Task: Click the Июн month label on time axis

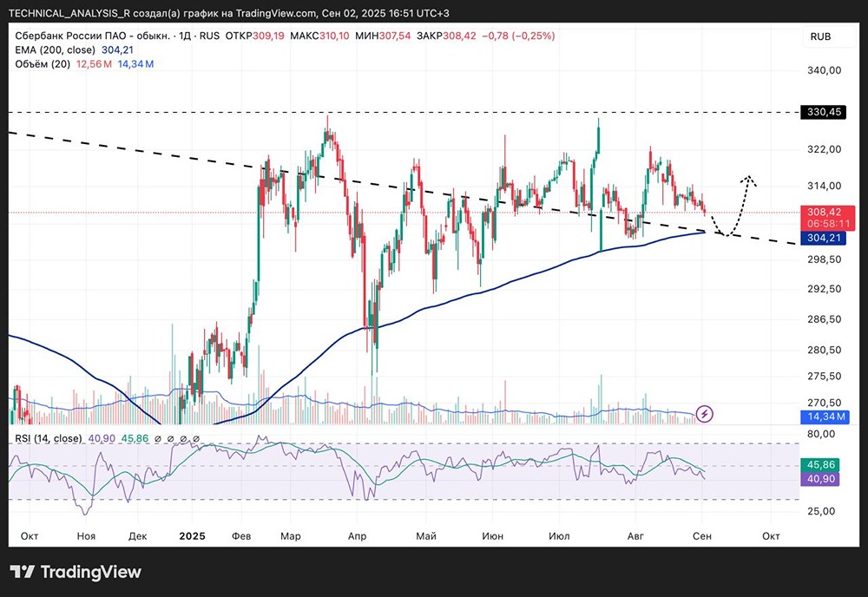Action: tap(493, 536)
